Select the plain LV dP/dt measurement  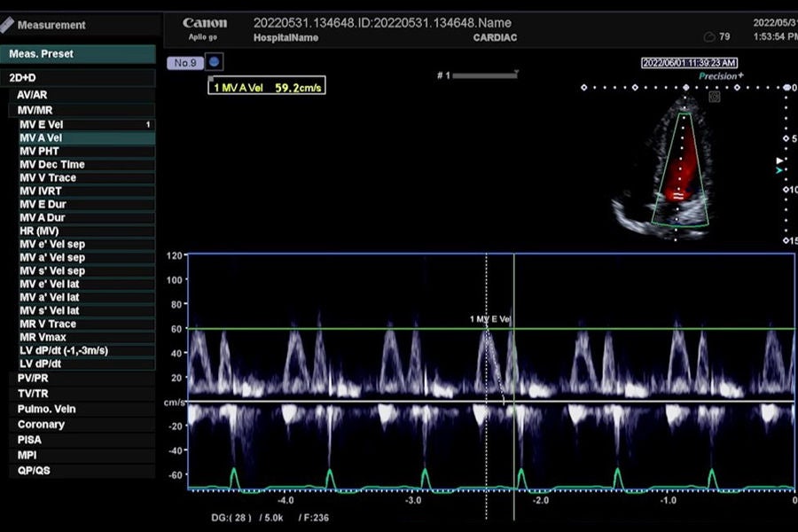pyautogui.click(x=87, y=364)
